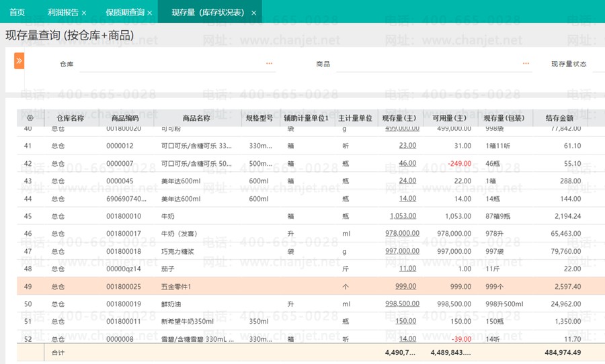Switch to the 利润报告 tab
The image size is (605, 364).
(x=63, y=12)
